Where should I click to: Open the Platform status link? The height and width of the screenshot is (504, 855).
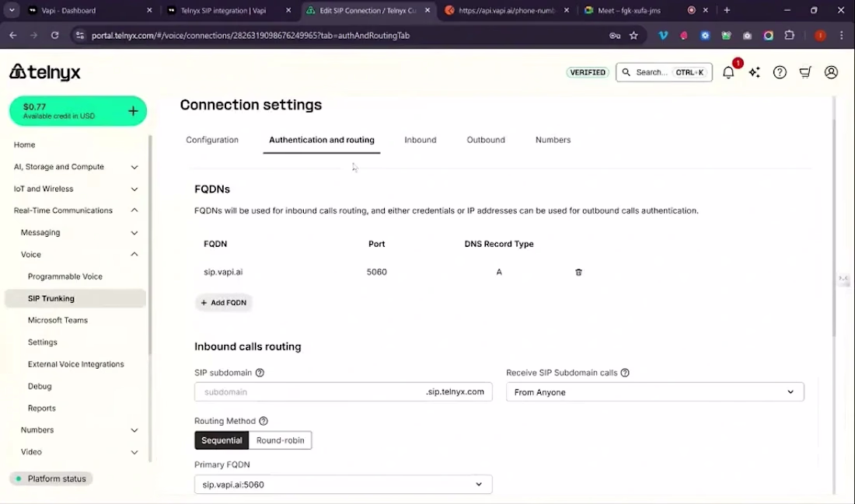(51, 478)
